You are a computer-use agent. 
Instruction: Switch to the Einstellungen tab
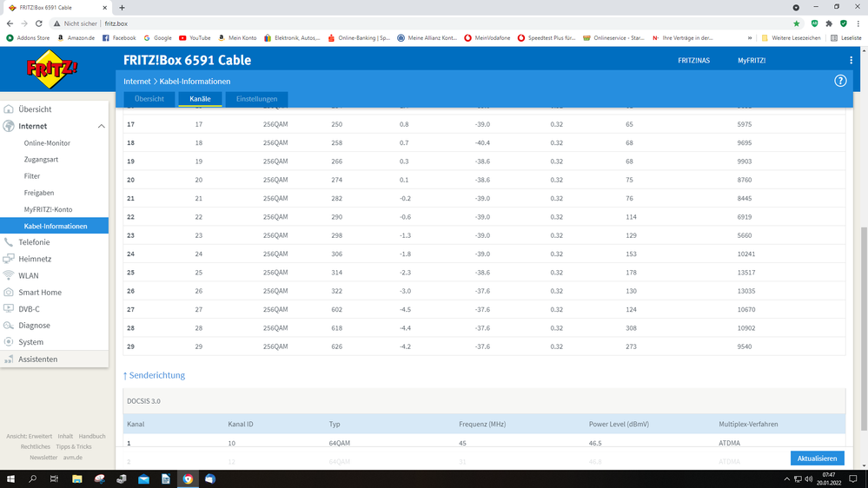tap(256, 99)
